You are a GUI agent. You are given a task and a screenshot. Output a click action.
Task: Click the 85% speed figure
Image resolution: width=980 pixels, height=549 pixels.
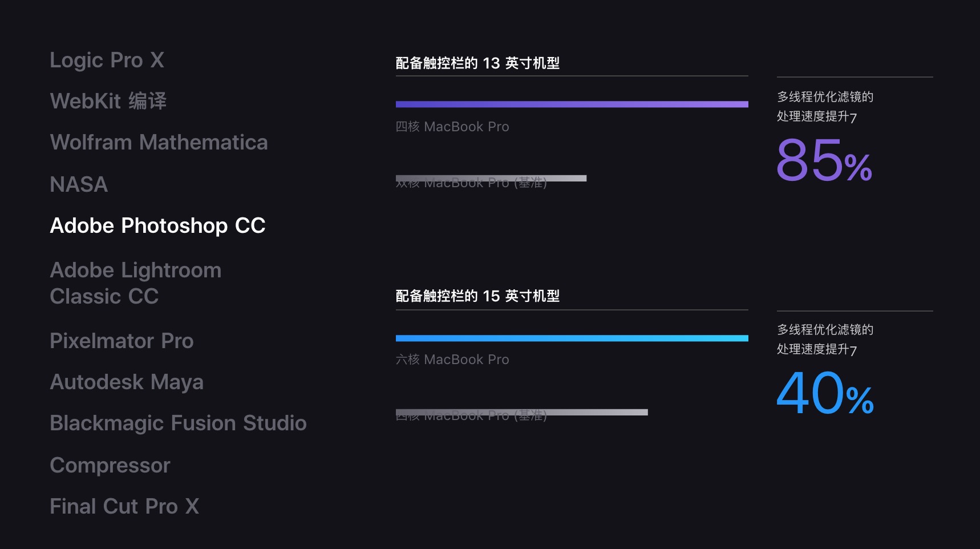coord(824,160)
